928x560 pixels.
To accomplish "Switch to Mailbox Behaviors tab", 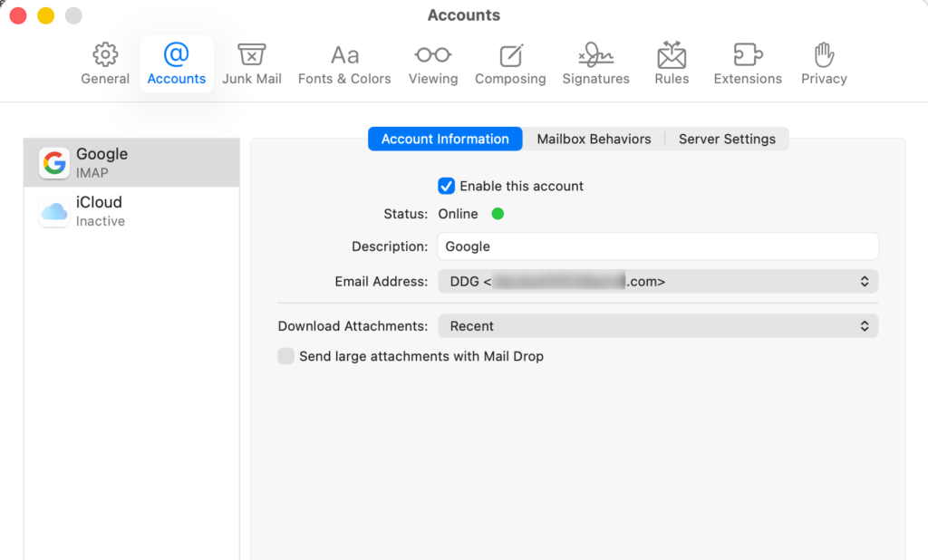I will [x=594, y=139].
